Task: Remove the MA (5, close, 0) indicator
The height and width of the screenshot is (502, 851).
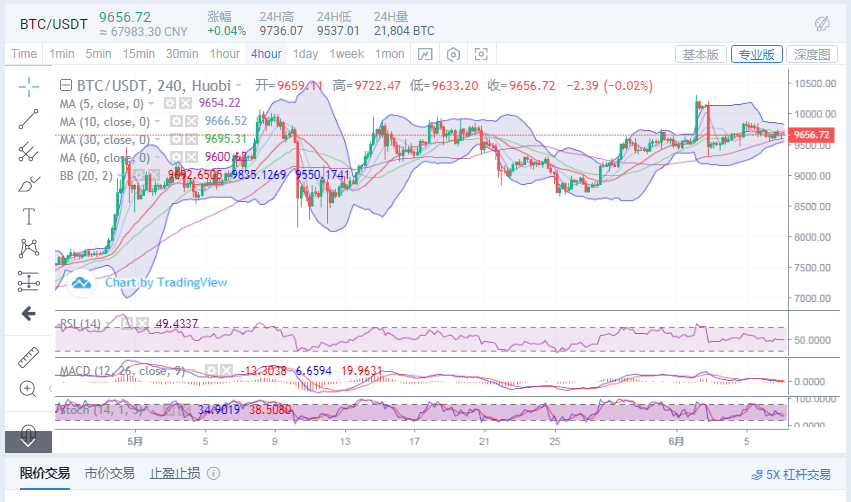Action: 187,102
